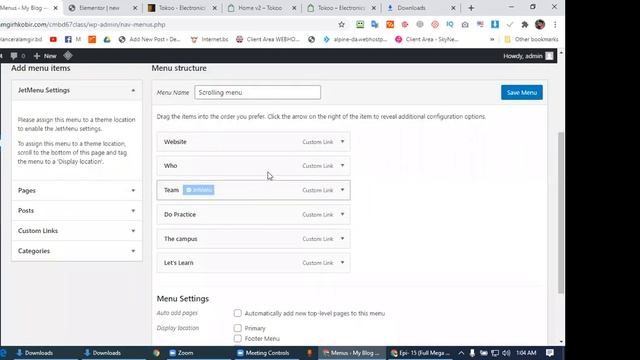This screenshot has height=360, width=640.
Task: Expand the Pages panel
Action: (x=133, y=191)
